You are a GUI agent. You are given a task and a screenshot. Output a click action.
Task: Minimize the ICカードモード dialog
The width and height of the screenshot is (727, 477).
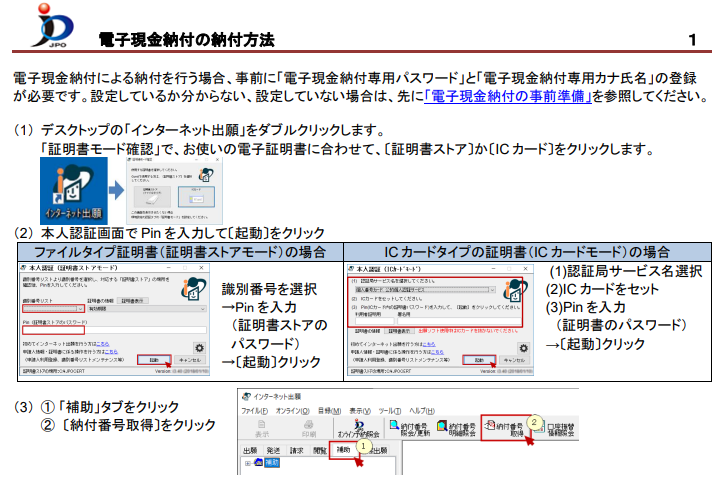click(x=493, y=269)
